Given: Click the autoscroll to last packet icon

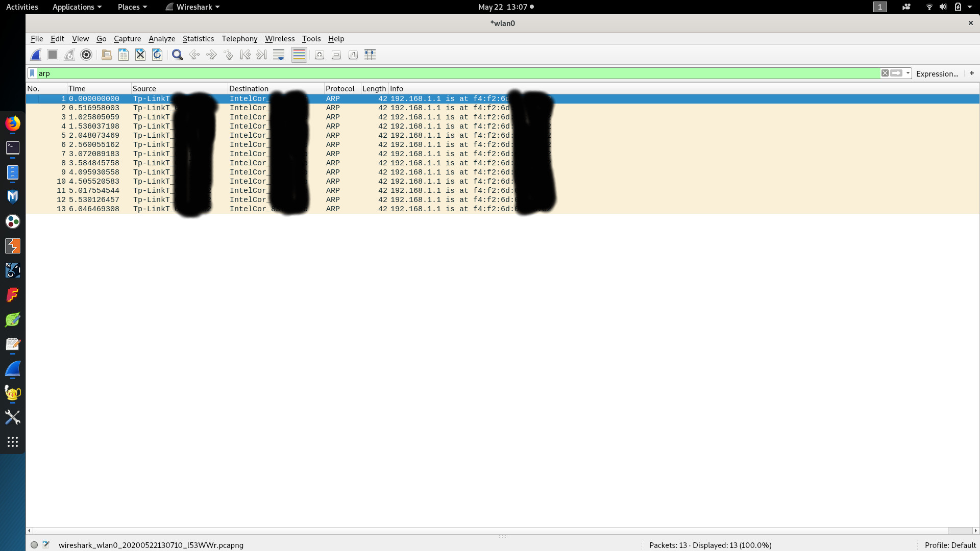Looking at the screenshot, I should [x=279, y=55].
